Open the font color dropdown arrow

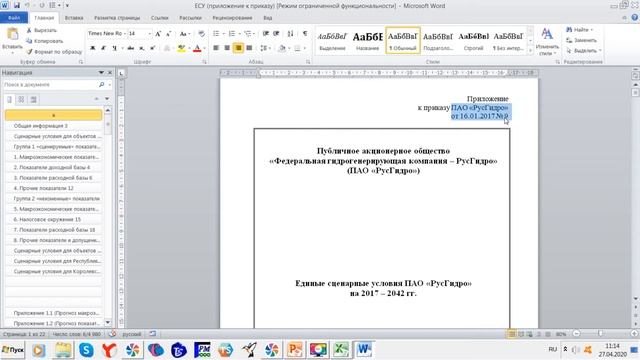(204, 48)
